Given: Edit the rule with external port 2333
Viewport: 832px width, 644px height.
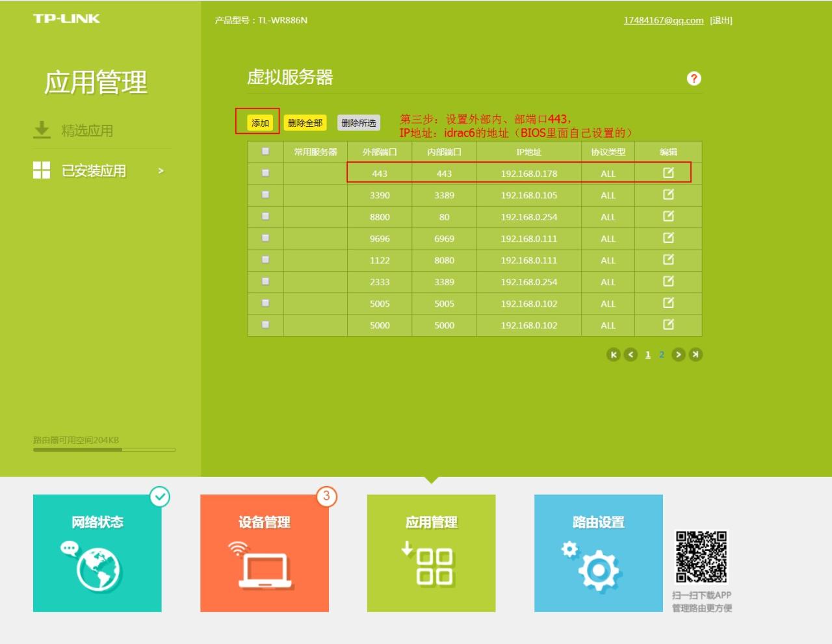Looking at the screenshot, I should click(668, 281).
